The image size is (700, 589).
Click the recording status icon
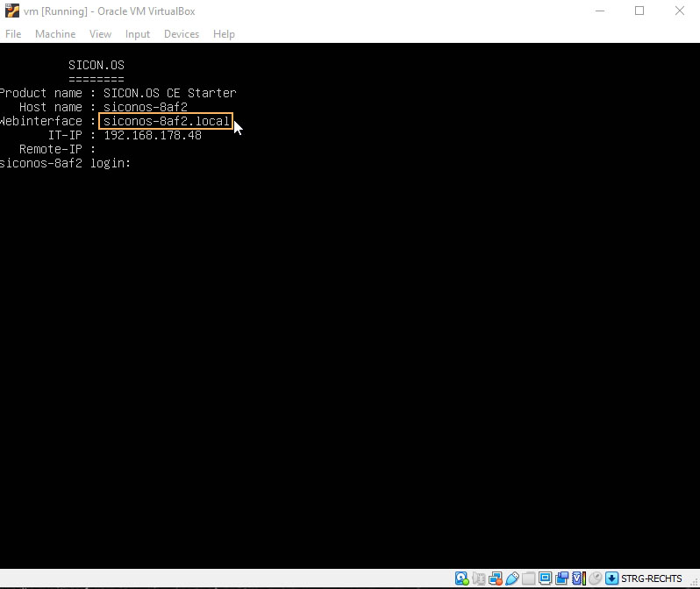click(x=562, y=578)
